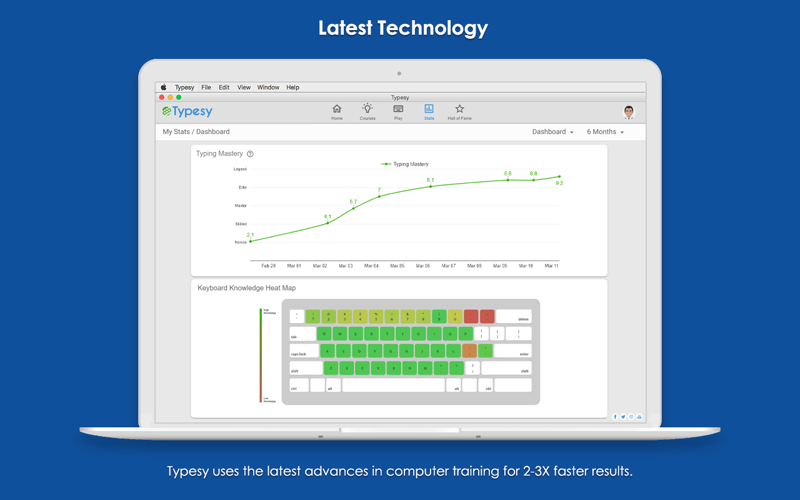The width and height of the screenshot is (800, 500).
Task: Close the Typesy window with the red button
Action: coord(162,97)
